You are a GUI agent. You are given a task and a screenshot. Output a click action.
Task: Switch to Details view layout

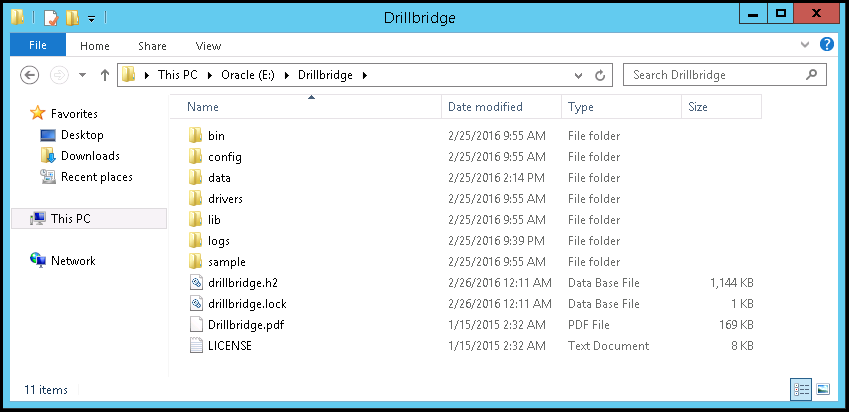pos(801,389)
